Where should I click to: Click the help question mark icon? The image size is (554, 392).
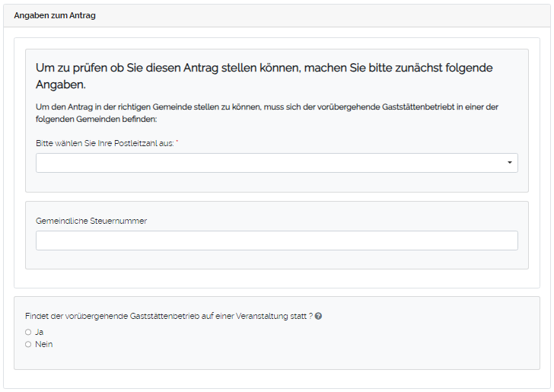tap(318, 316)
